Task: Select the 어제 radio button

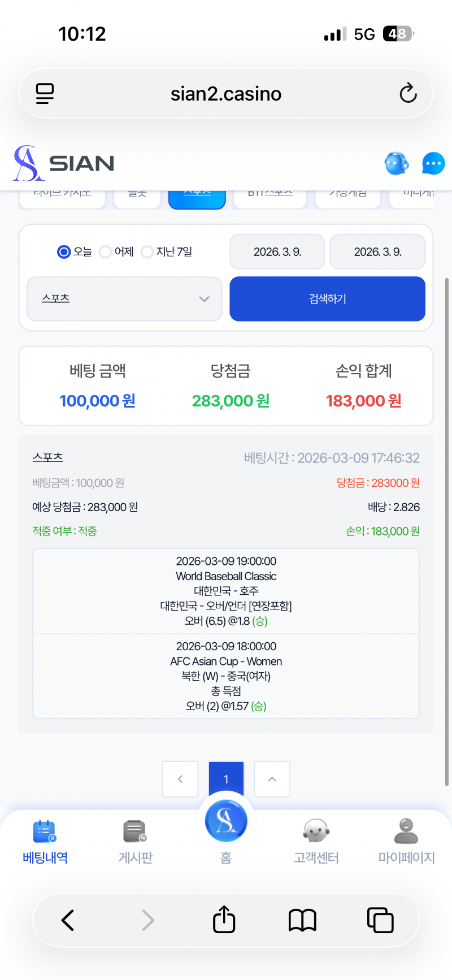Action: click(105, 252)
